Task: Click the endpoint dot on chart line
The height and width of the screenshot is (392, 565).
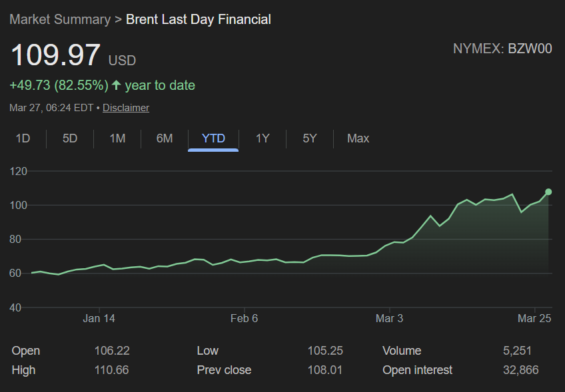Action: (x=548, y=192)
